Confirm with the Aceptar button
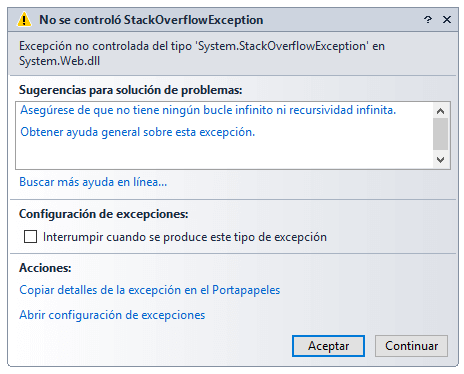 click(328, 346)
